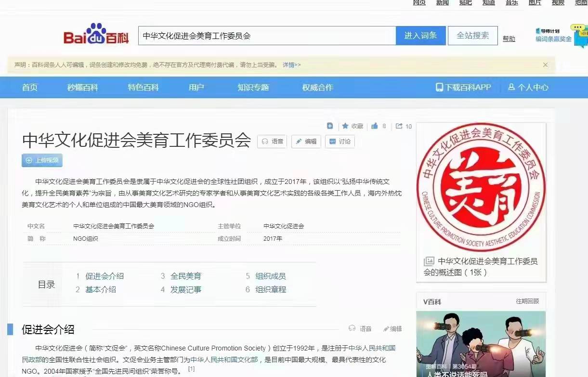The image size is (588, 377).
Task: Open 下载百科APP in the blue nav bar
Action: tap(463, 87)
